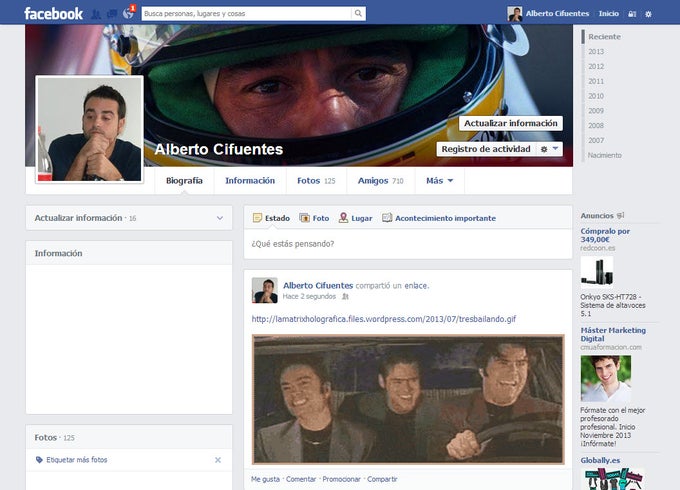Click the tag icon next to Etiquetar
Viewport: 680px width, 490px height.
(39, 460)
